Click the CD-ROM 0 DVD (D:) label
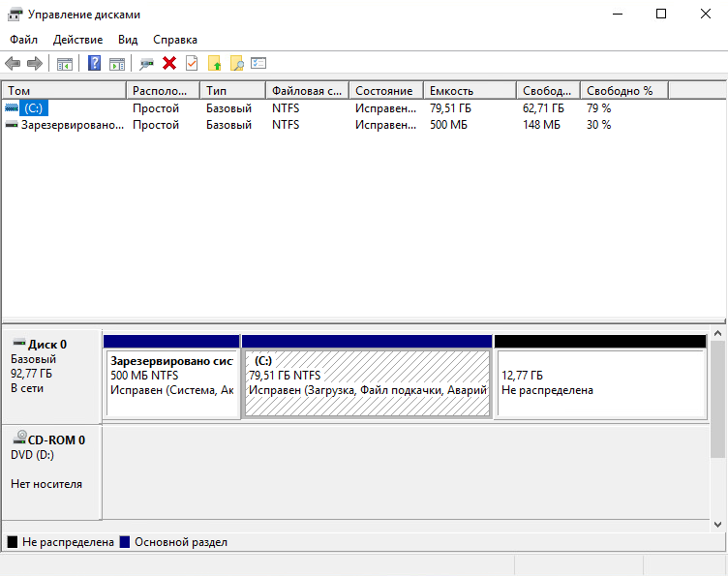The height and width of the screenshot is (576, 728). (x=51, y=472)
